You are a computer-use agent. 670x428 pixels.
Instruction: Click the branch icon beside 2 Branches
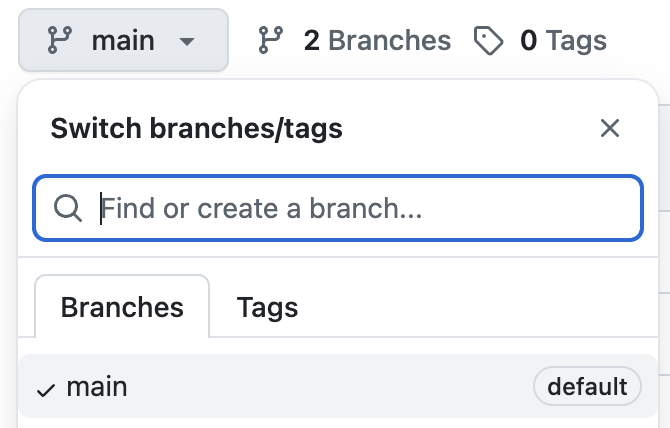pos(270,41)
